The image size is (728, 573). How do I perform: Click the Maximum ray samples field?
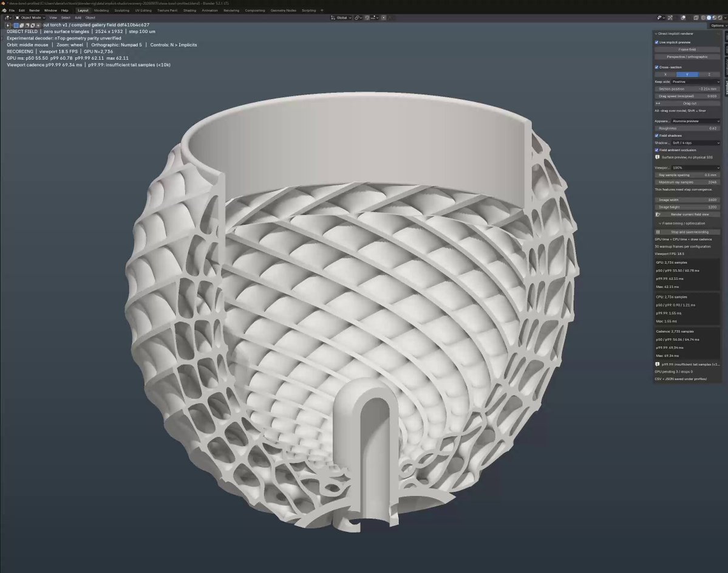point(687,182)
